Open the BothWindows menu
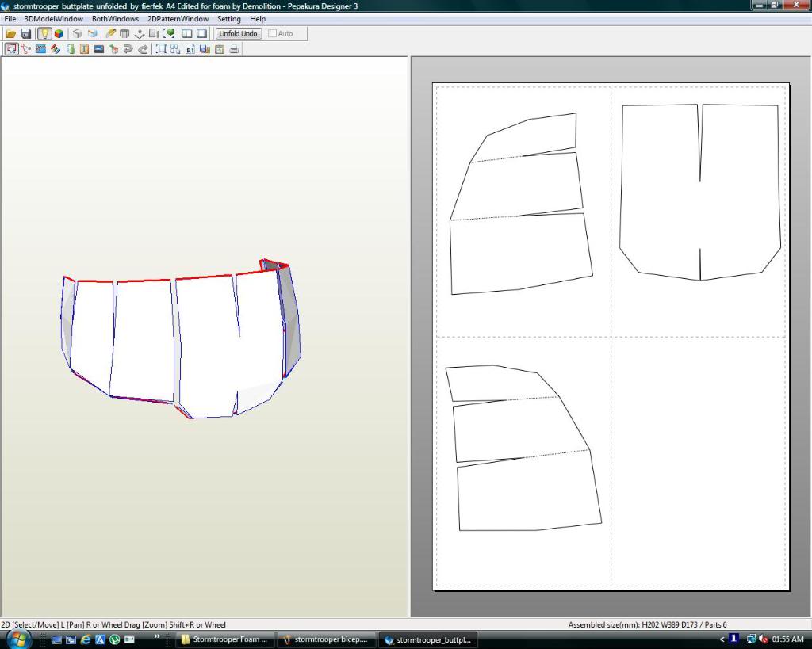This screenshot has height=649, width=812. click(x=115, y=19)
